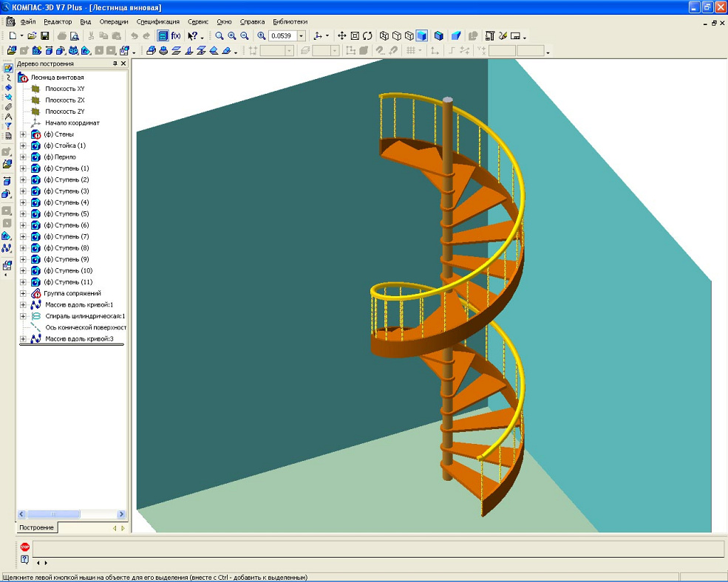Select the Rotate view tool
The height and width of the screenshot is (582, 728).
pyautogui.click(x=367, y=35)
